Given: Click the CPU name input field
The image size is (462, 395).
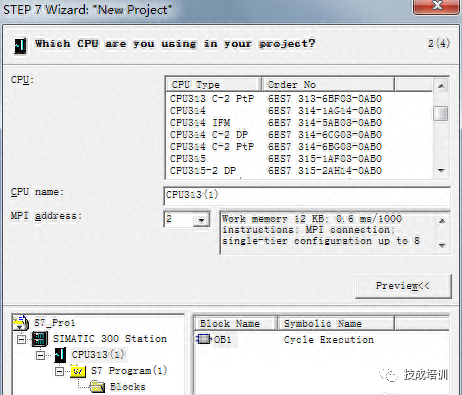Looking at the screenshot, I should pyautogui.click(x=307, y=196).
